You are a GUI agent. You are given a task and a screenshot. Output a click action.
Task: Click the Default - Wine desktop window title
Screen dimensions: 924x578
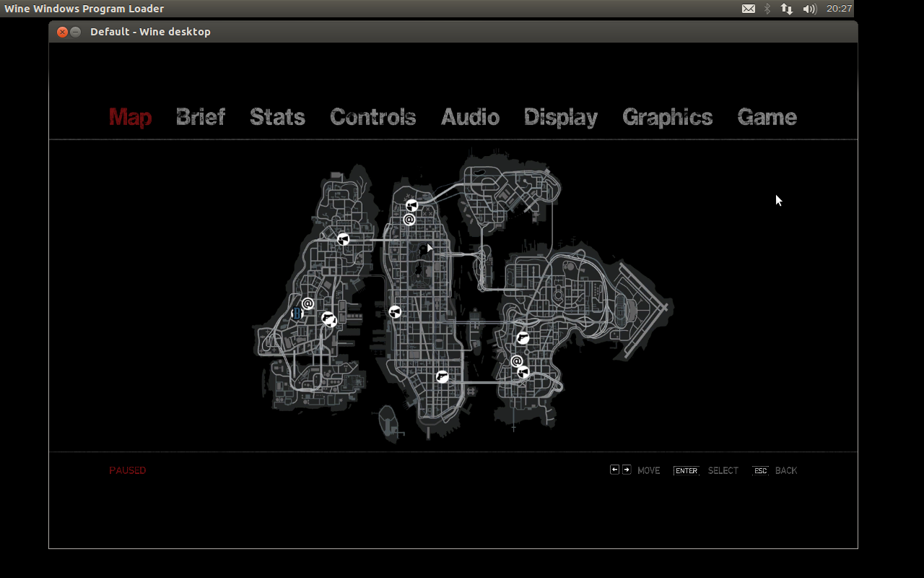tap(150, 32)
